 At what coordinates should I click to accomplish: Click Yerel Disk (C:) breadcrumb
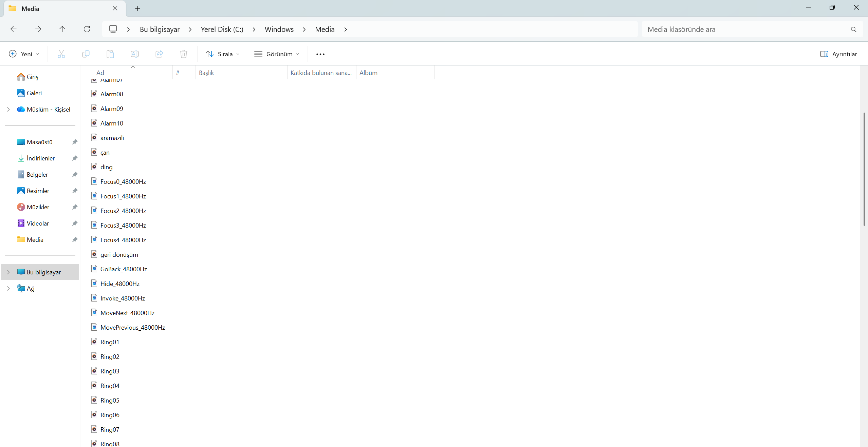coord(222,30)
